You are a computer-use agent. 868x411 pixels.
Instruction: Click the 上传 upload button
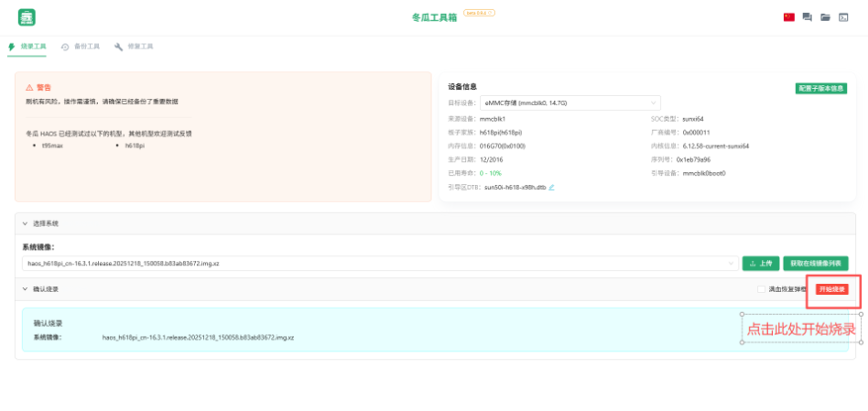759,263
